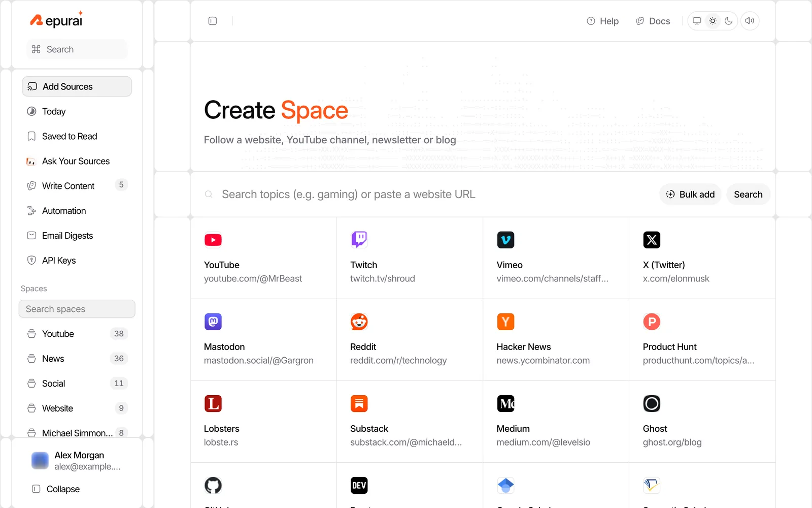This screenshot has width=812, height=508.
Task: Select the GitHub source icon
Action: [x=213, y=485]
